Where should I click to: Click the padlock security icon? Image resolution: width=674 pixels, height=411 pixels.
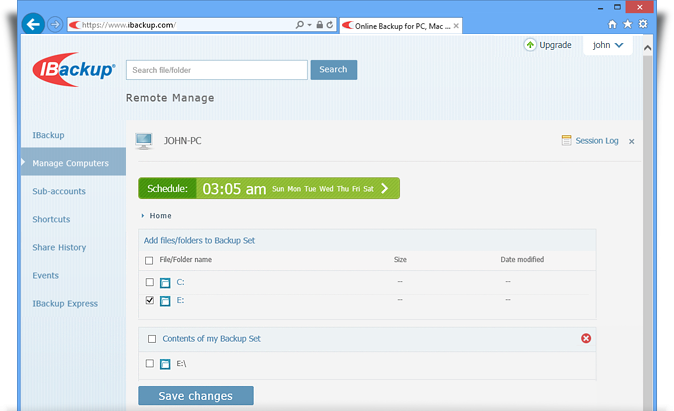pos(319,25)
